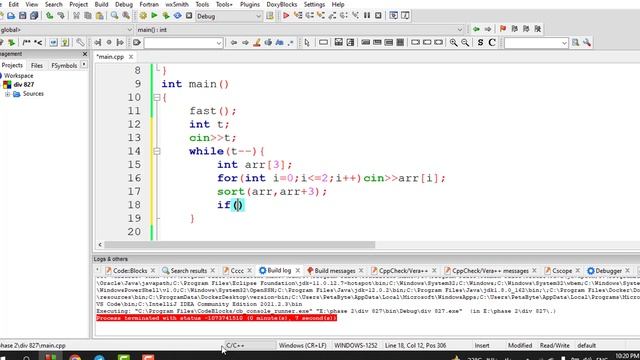Open the Edit menu

click(x=13, y=4)
